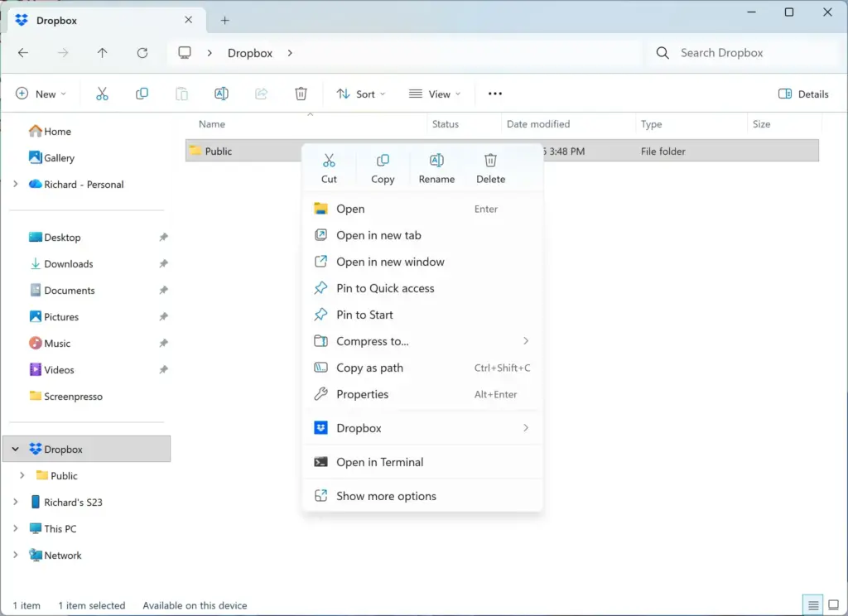This screenshot has height=616, width=848.
Task: Expand This PC in sidebar
Action: coord(16,528)
